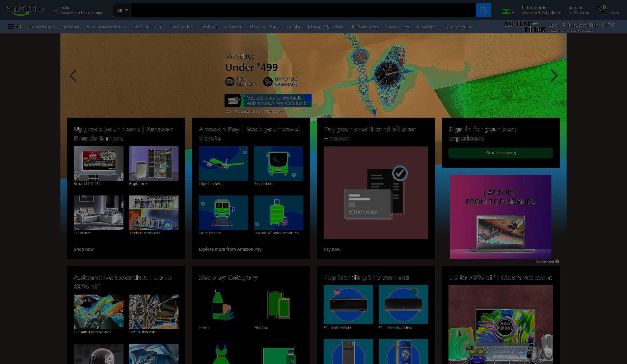Go to previous banner slide arrow
This screenshot has width=627, height=364.
[x=73, y=75]
